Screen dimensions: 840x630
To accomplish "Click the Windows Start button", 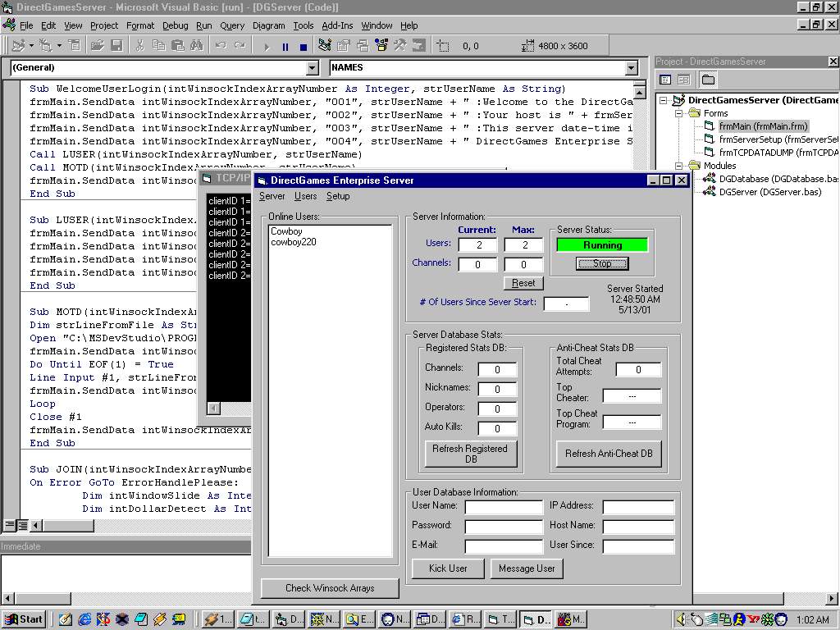I will pos(25,619).
